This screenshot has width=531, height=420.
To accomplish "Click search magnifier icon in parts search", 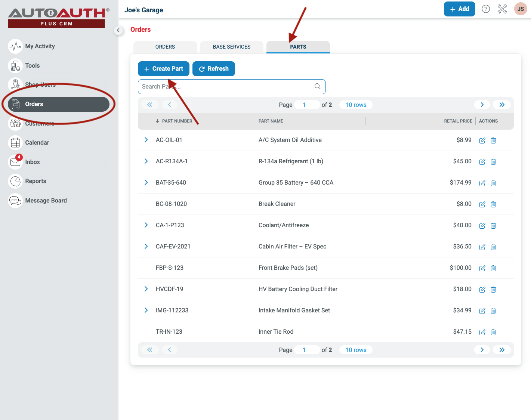I will (317, 86).
